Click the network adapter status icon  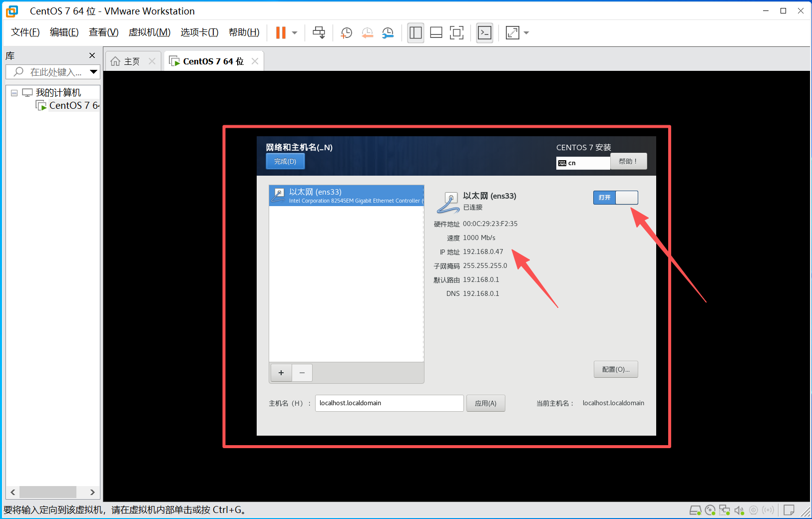(x=725, y=510)
